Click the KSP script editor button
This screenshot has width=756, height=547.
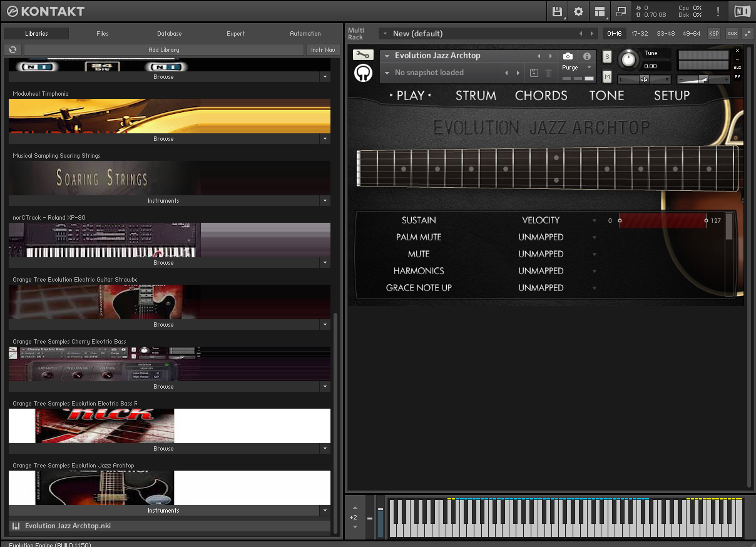[713, 34]
